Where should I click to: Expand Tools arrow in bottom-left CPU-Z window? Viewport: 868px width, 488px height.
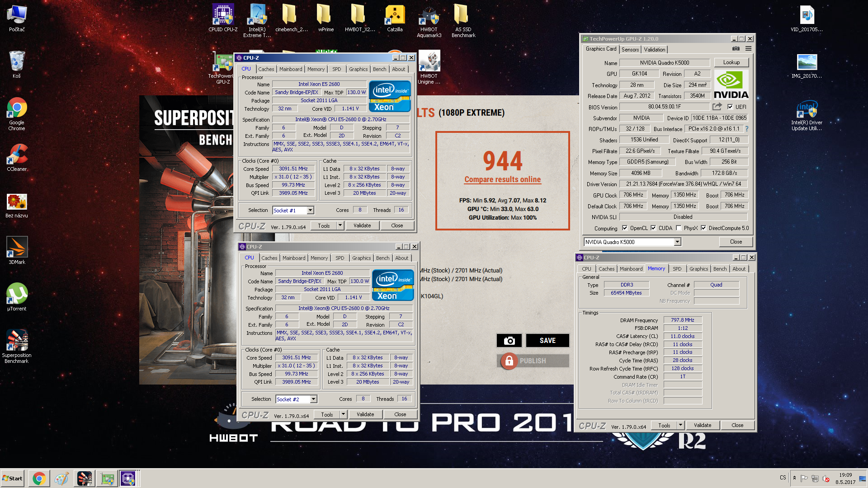[343, 414]
